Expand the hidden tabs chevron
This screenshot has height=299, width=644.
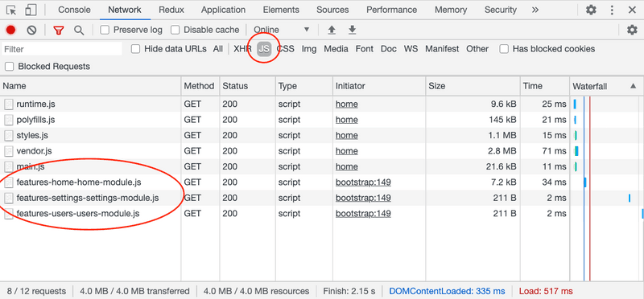tap(535, 10)
